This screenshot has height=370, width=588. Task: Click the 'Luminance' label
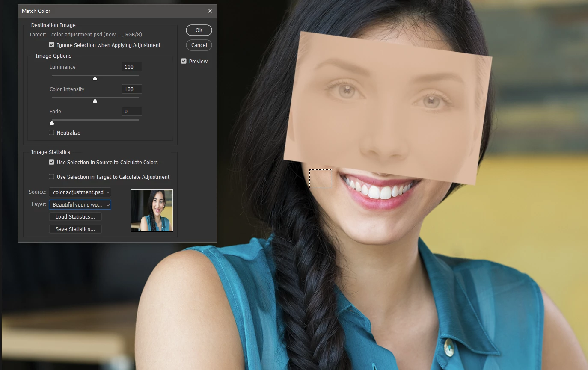tap(62, 67)
